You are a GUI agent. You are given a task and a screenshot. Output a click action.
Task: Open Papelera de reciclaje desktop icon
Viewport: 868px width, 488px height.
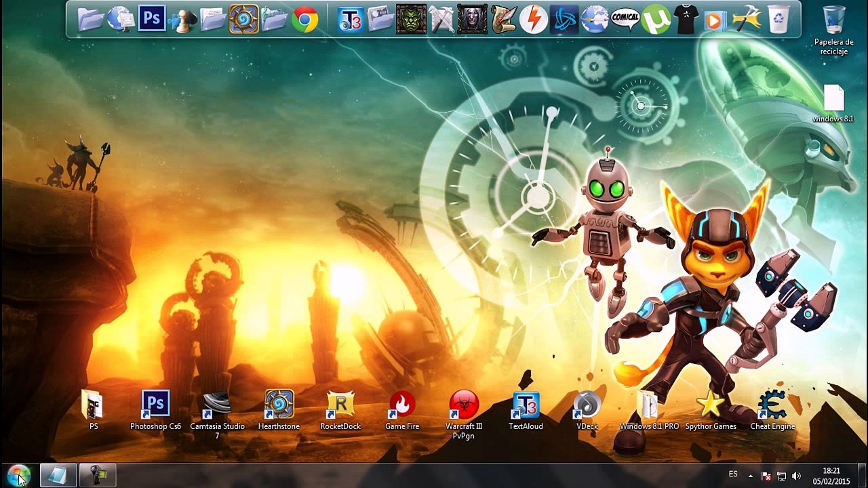coord(833,30)
